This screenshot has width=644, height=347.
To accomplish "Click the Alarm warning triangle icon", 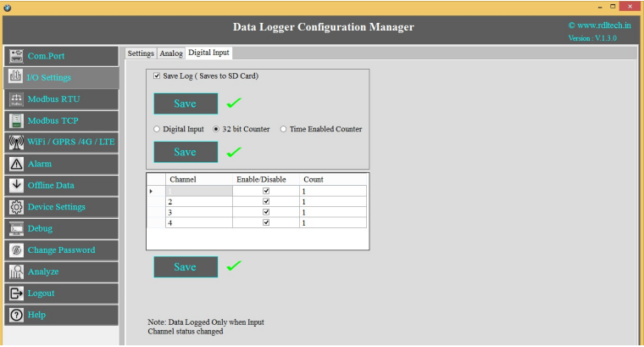I will click(x=16, y=164).
